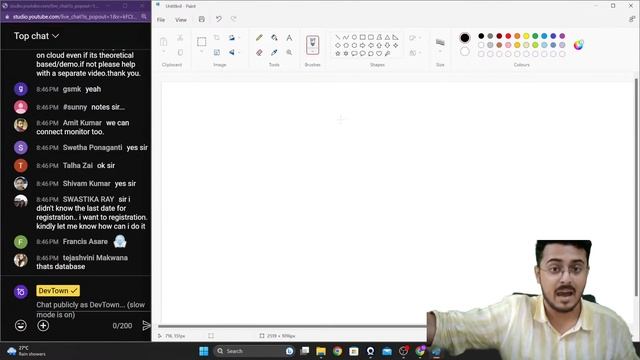
Task: Select the Text tool
Action: pyautogui.click(x=289, y=38)
